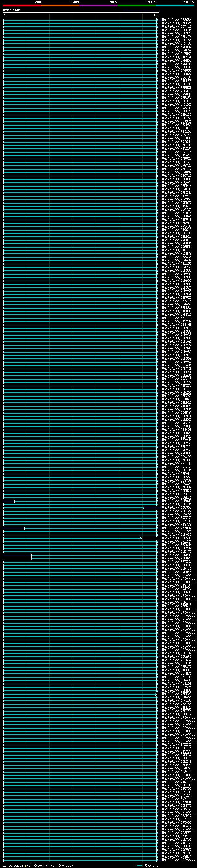Open hit UniRef100_Q8H707
Viewport: 197px width, 868px height.
click(177, 511)
